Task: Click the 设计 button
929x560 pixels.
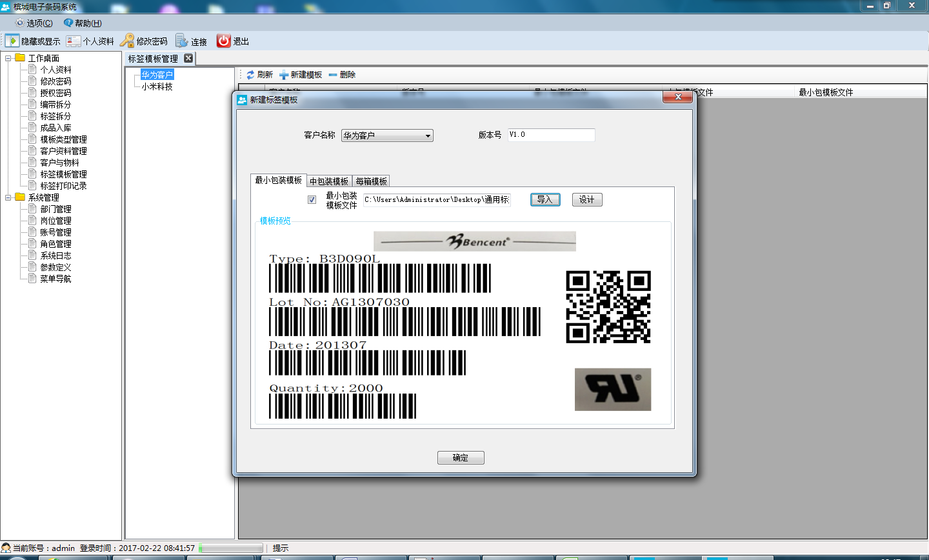Action: click(586, 200)
